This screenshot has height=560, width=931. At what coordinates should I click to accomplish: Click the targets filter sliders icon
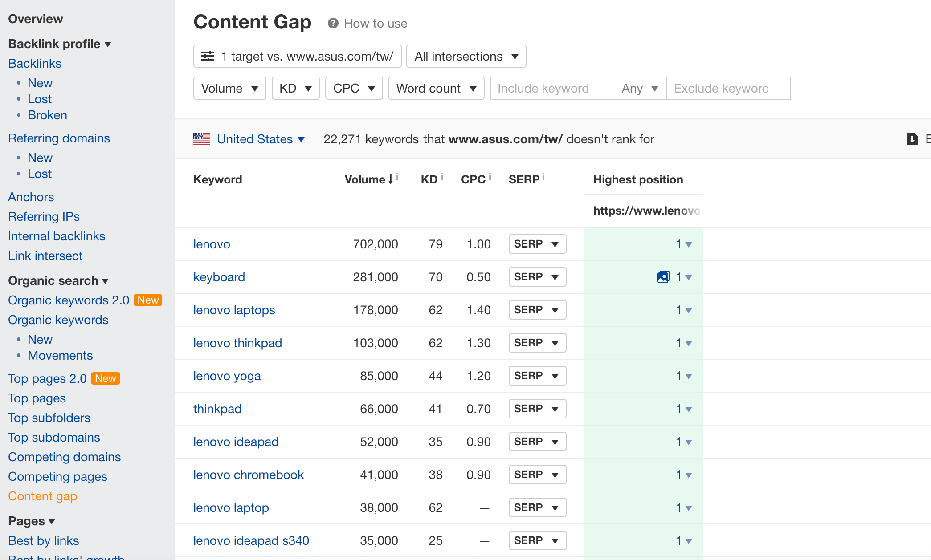(208, 57)
